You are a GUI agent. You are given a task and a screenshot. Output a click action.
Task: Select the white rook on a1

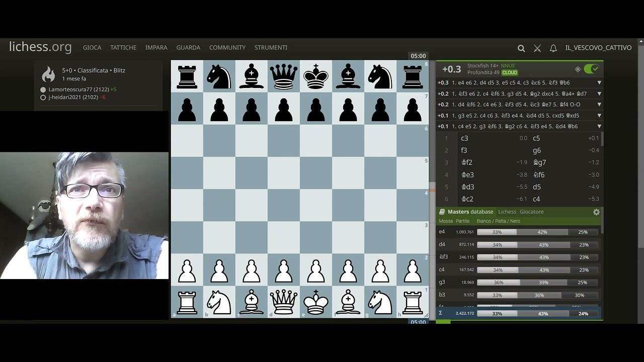(187, 302)
